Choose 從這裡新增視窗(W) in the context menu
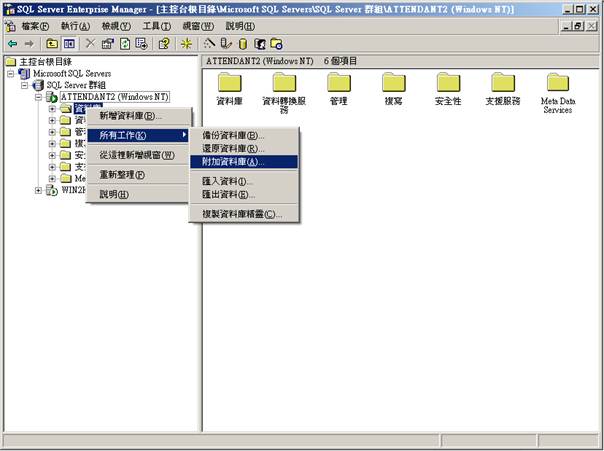The width and height of the screenshot is (604, 451). point(139,155)
